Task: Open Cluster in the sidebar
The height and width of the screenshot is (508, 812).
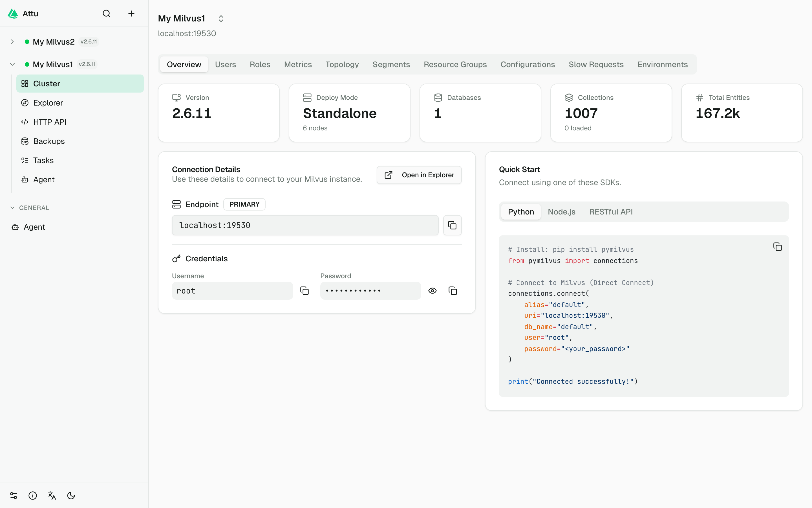Action: click(x=80, y=84)
